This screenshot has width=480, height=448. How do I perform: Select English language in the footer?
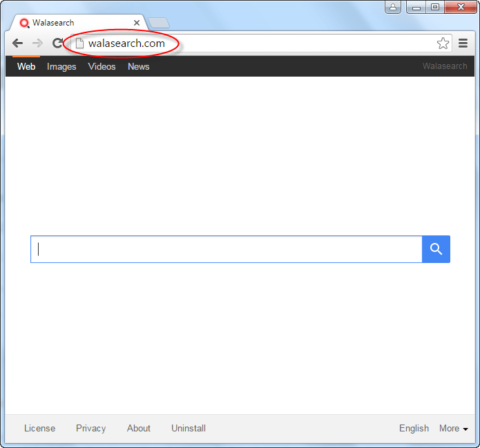[x=414, y=428]
